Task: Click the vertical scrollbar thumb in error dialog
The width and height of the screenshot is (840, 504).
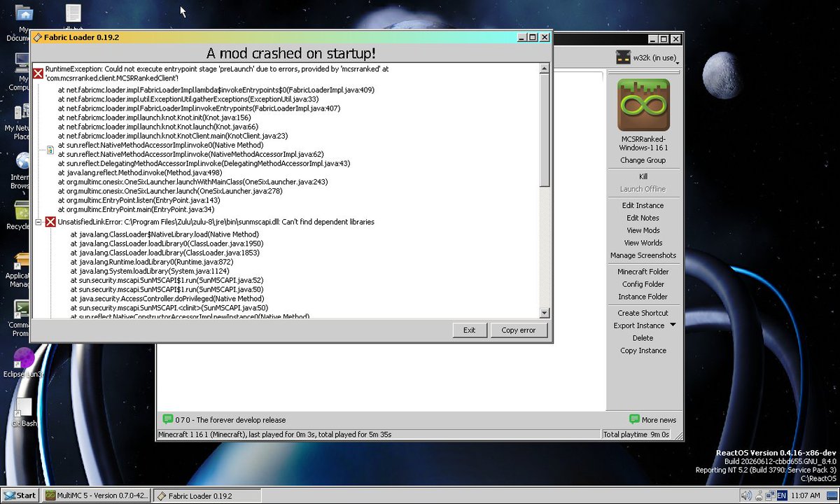Action: 545,130
